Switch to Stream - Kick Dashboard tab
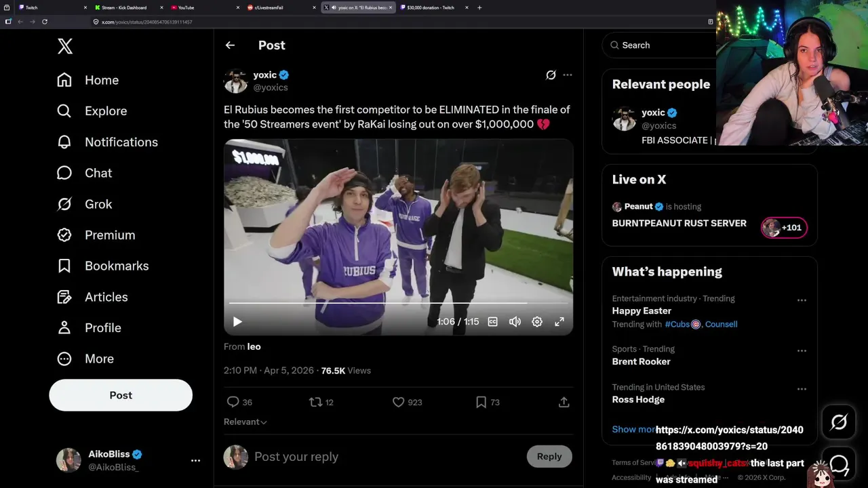The height and width of the screenshot is (488, 868). (129, 7)
